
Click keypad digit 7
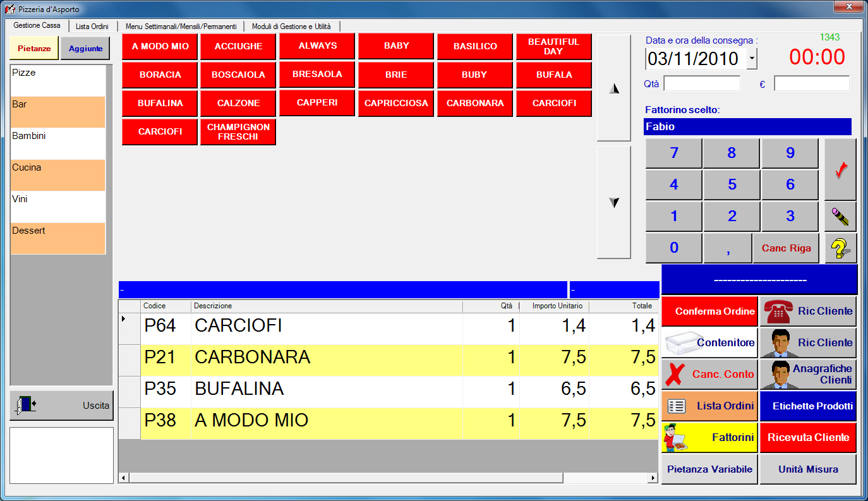[673, 153]
